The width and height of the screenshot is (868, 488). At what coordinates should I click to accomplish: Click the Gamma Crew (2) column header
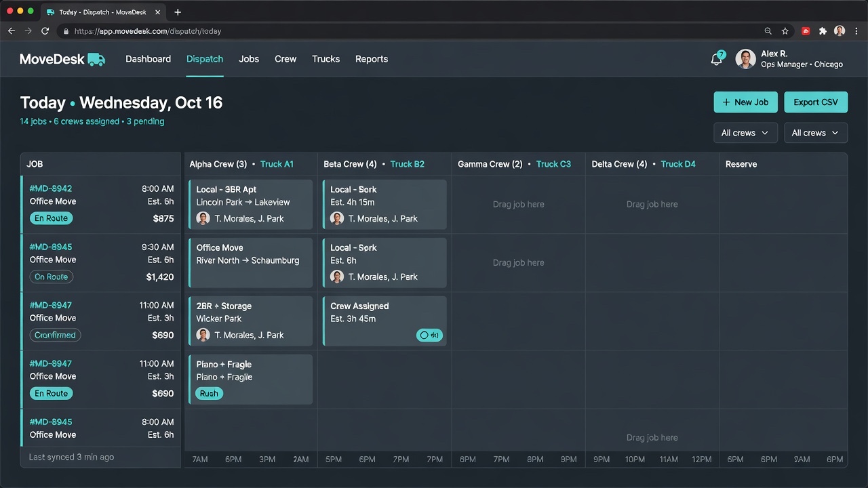pos(490,164)
